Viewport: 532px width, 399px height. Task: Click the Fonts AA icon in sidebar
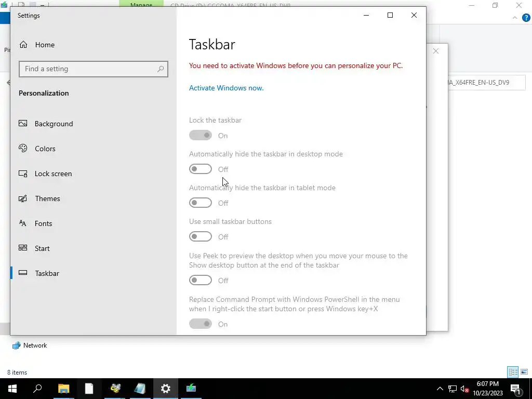pos(23,223)
